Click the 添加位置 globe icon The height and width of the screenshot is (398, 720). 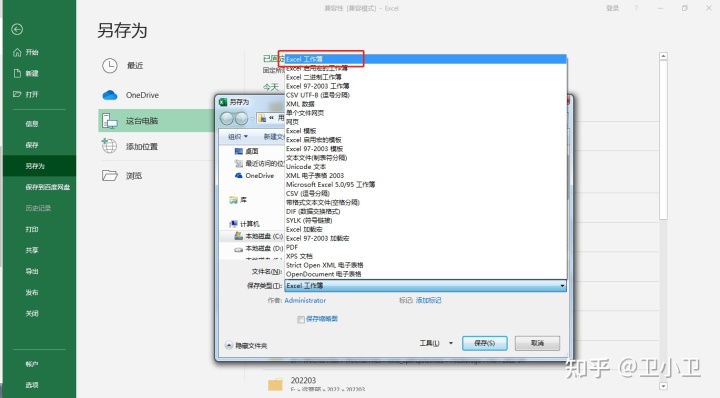pyautogui.click(x=109, y=146)
